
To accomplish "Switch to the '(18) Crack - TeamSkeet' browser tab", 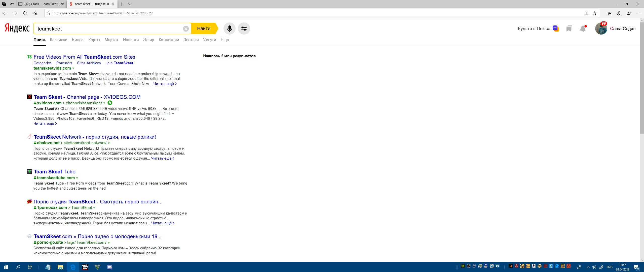I will 42,4.
